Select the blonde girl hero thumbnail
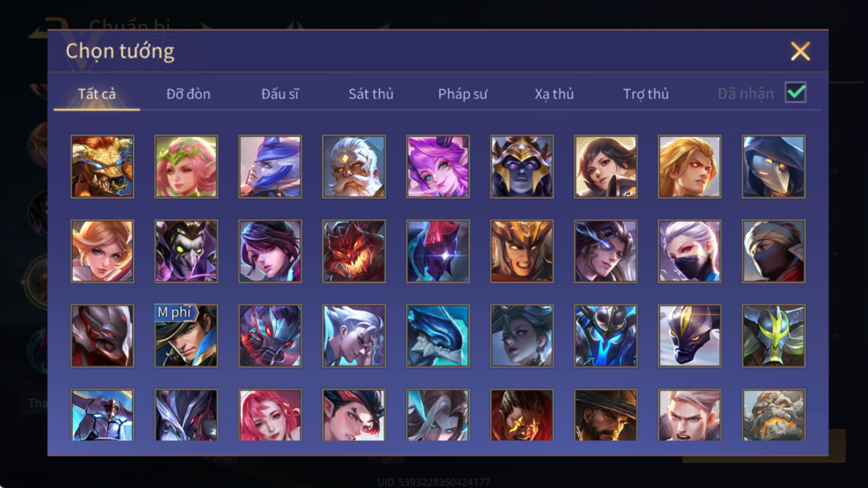 click(x=102, y=251)
